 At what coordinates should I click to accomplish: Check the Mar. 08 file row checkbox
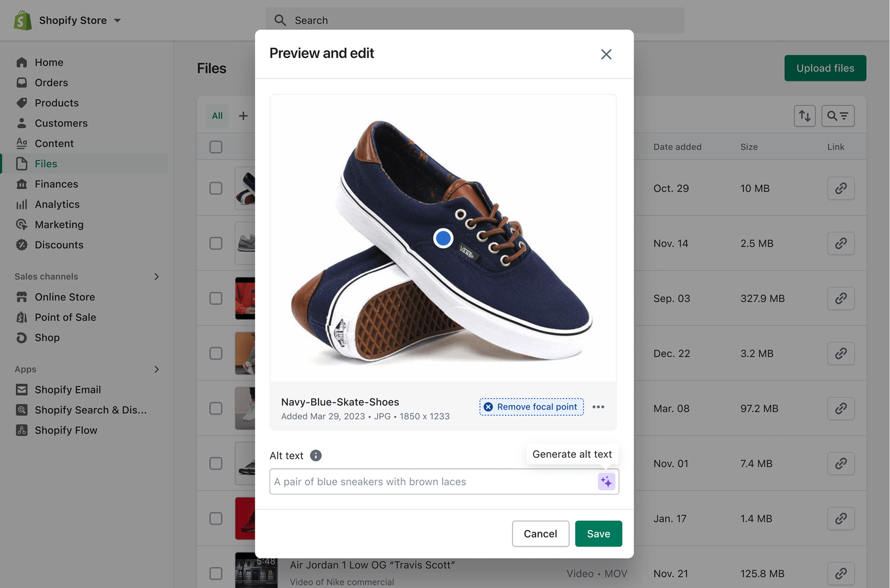tap(216, 409)
